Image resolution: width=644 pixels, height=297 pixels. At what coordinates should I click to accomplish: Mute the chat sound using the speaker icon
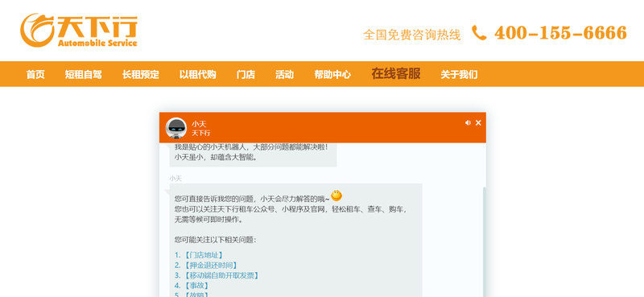[468, 122]
